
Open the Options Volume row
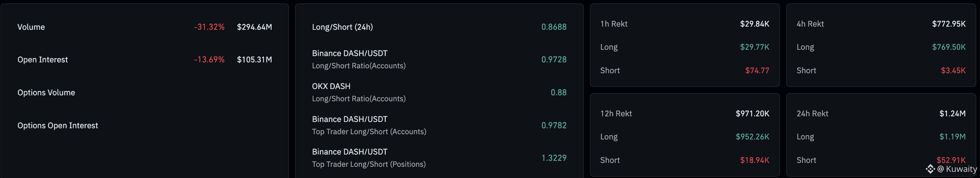[46, 93]
